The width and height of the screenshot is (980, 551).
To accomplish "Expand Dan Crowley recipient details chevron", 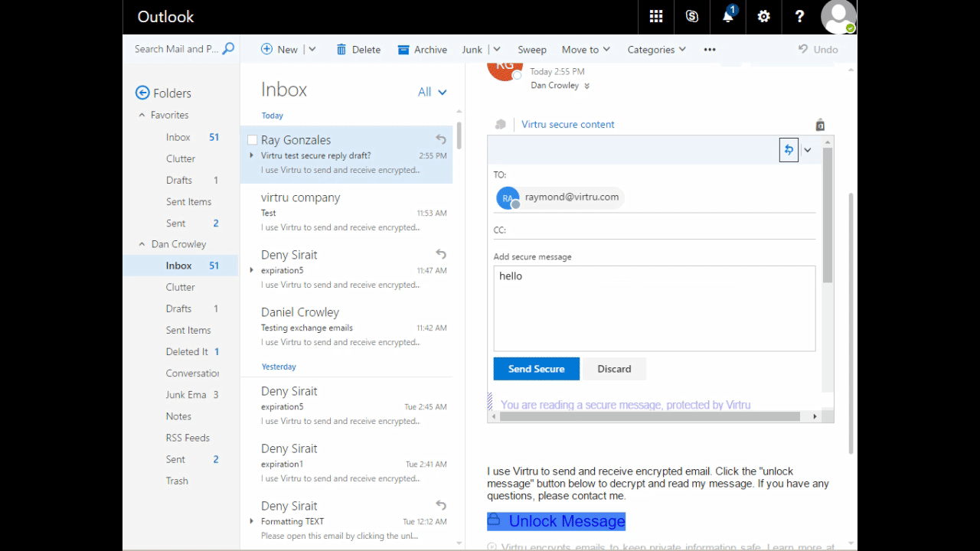I will coord(587,86).
